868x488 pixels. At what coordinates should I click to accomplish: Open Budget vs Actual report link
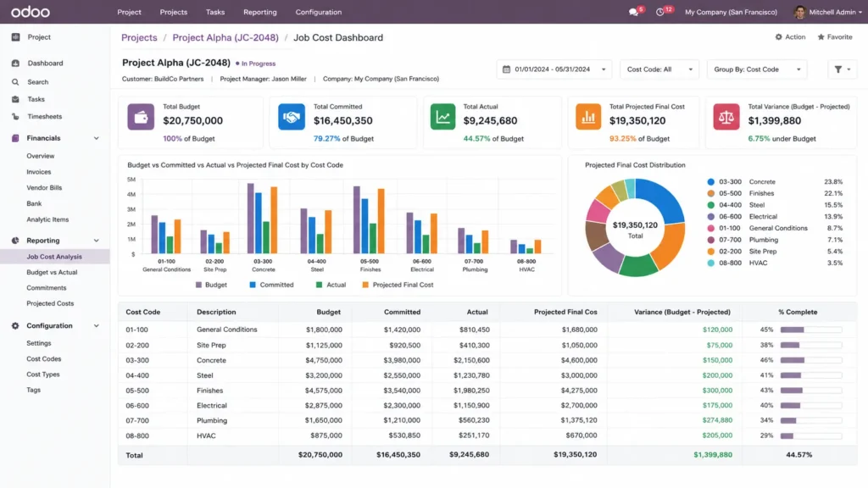52,272
